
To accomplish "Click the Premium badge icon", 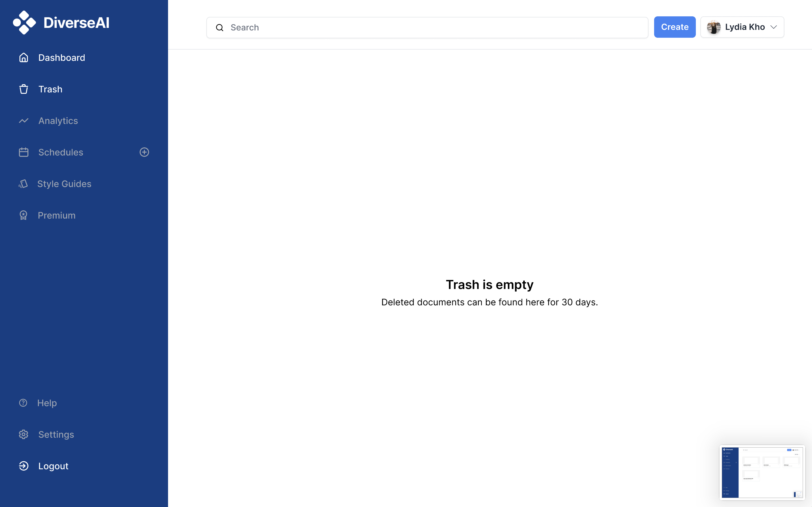I will coord(23,215).
